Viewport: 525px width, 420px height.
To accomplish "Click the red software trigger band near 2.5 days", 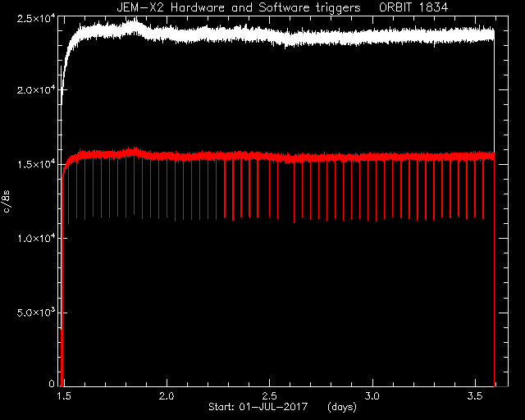I will [269, 157].
